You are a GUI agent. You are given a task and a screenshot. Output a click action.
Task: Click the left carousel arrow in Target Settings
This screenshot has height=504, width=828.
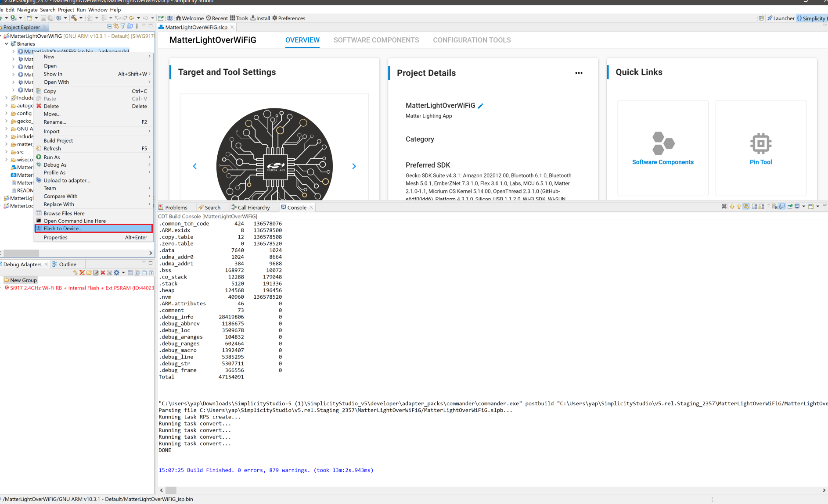click(x=195, y=166)
